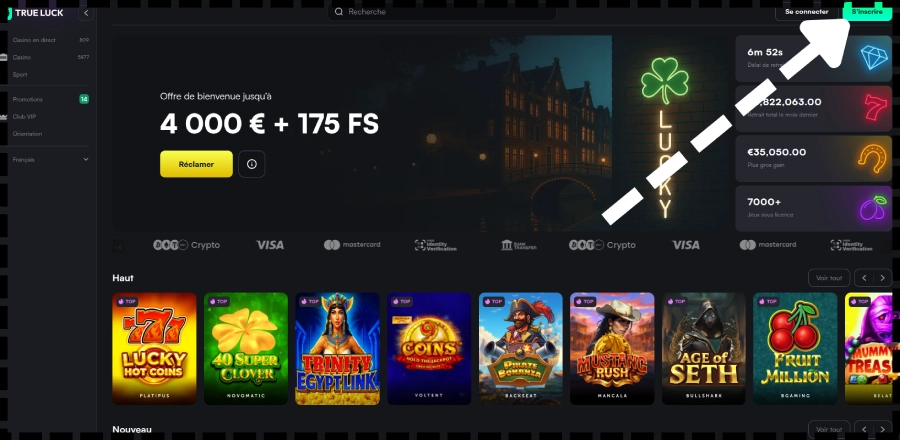The image size is (900, 440).
Task: Open the info icon beside Réclamer
Action: pos(251,164)
